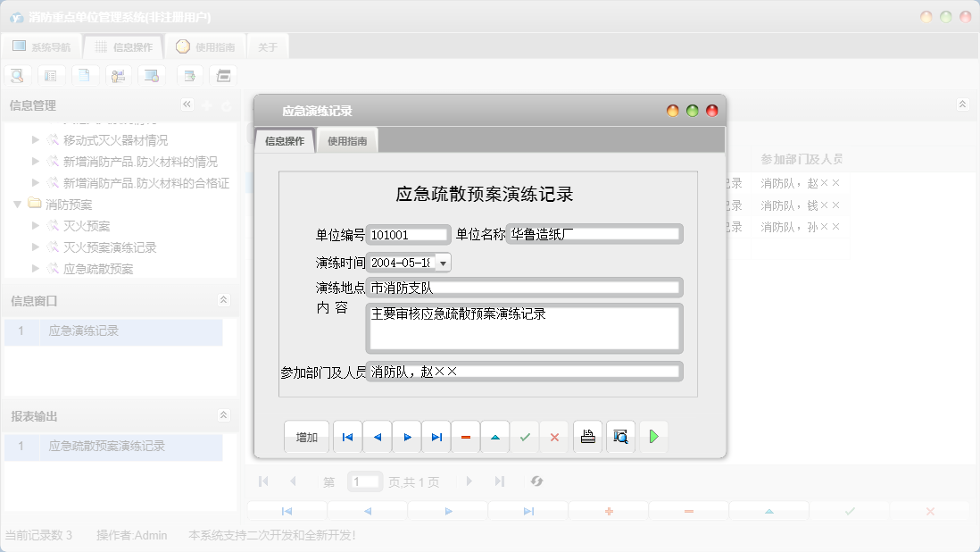Select the search/magnifier toolbar icon
The image size is (980, 552).
17,75
